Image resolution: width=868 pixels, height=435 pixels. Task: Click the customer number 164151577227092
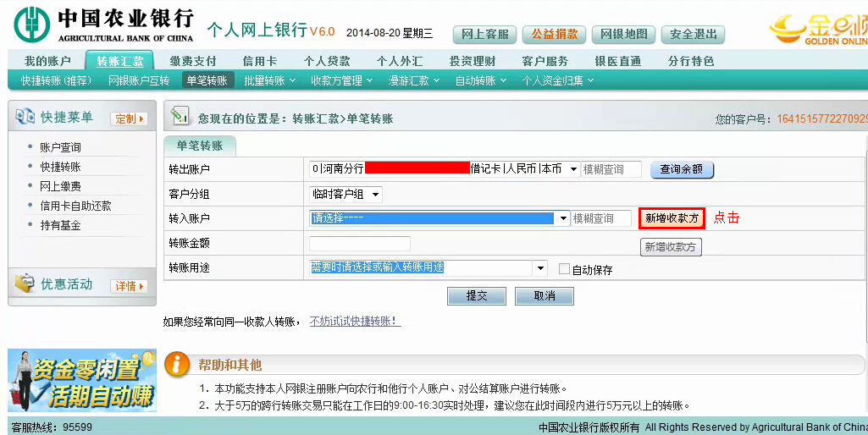point(822,118)
